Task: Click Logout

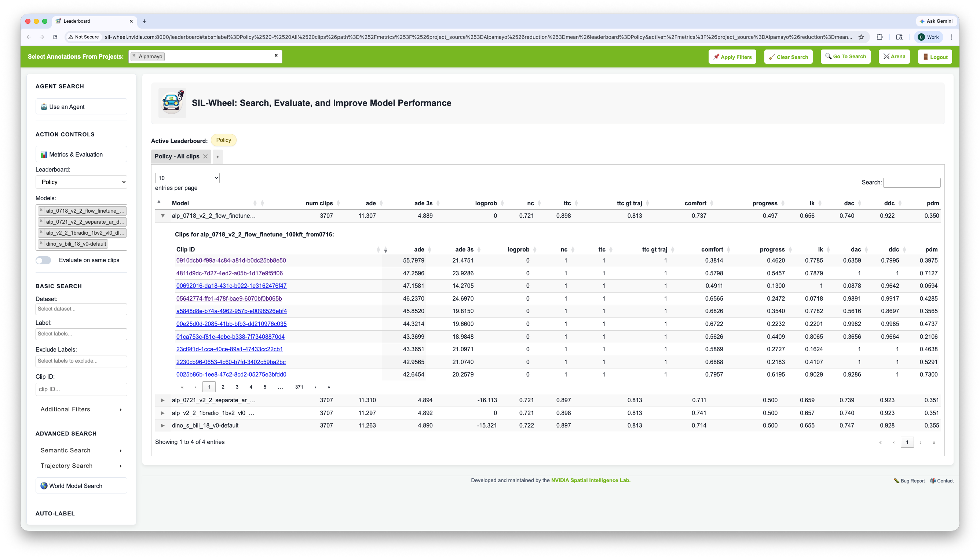Action: coord(935,57)
